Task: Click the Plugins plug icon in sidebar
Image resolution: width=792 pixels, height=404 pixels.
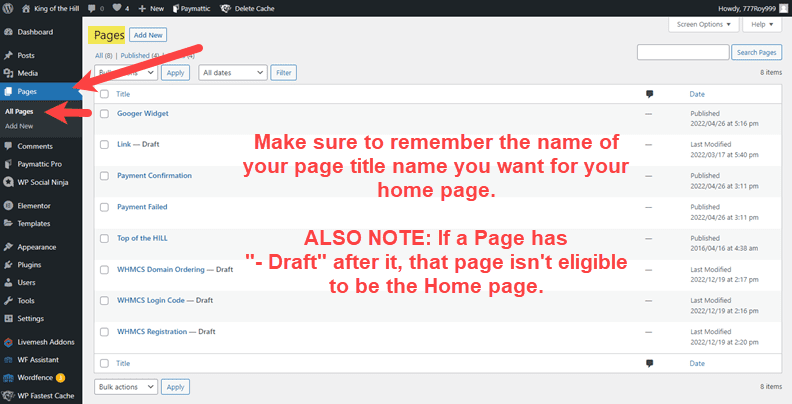Action: tap(8, 265)
